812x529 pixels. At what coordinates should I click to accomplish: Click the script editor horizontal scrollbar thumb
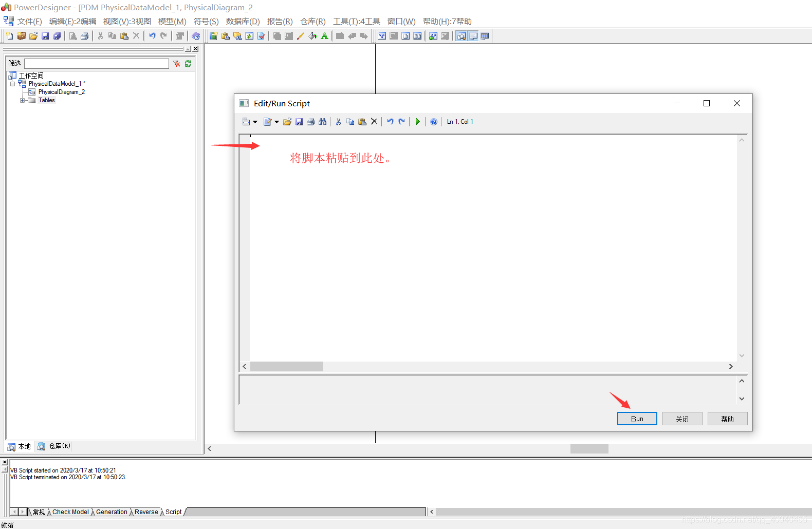pyautogui.click(x=286, y=366)
